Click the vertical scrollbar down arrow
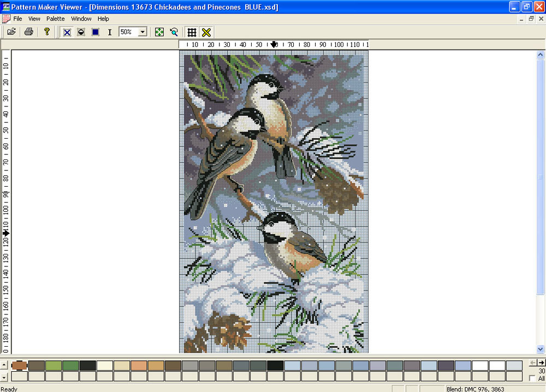 pos(541,349)
